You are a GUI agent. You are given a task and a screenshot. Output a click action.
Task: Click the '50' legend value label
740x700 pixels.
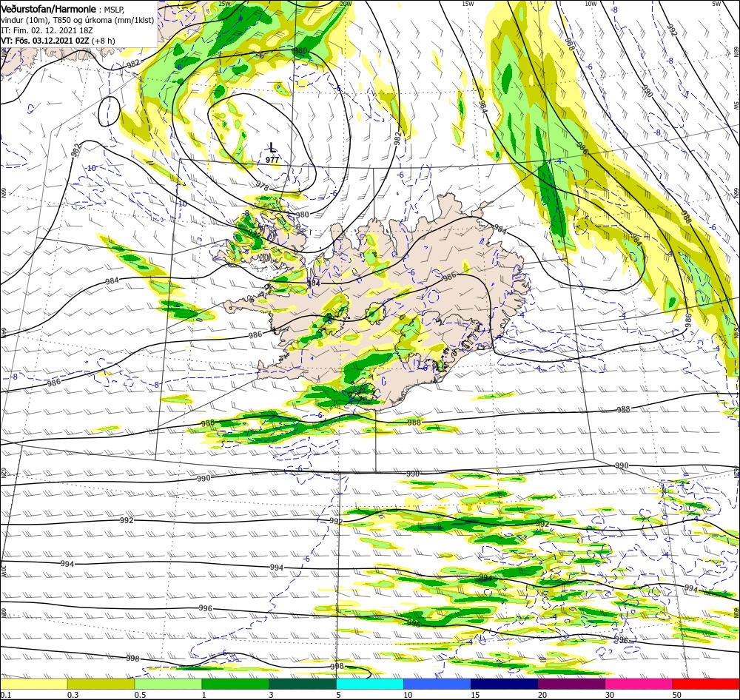[x=677, y=695]
